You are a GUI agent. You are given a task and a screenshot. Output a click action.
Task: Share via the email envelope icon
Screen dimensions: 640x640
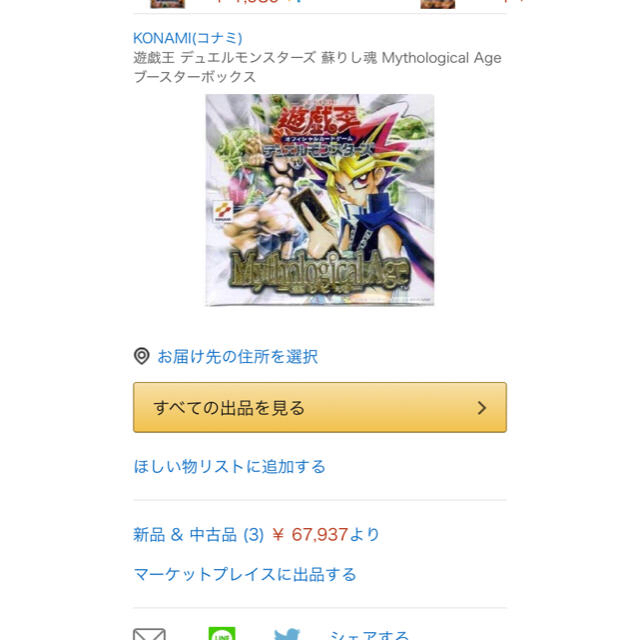149,634
